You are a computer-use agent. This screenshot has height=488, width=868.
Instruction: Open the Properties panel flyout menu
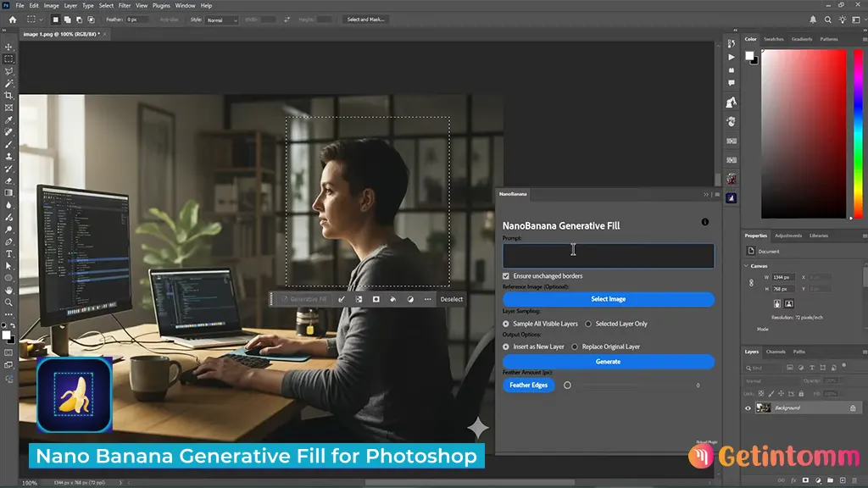[x=865, y=236]
